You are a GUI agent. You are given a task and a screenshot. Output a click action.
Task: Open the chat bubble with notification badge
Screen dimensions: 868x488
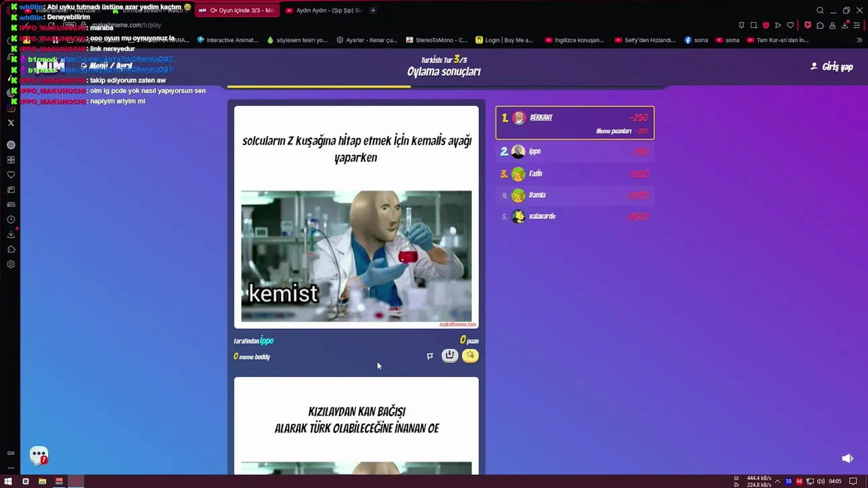pos(39,455)
